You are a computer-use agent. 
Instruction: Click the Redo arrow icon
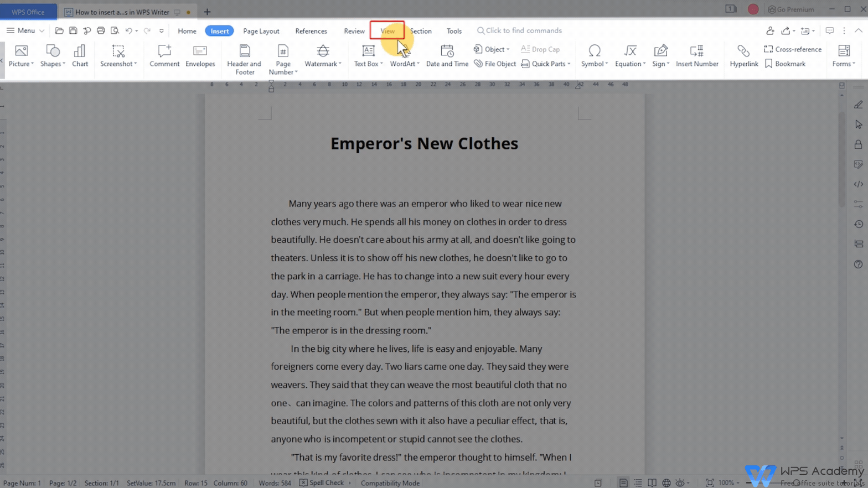[147, 31]
